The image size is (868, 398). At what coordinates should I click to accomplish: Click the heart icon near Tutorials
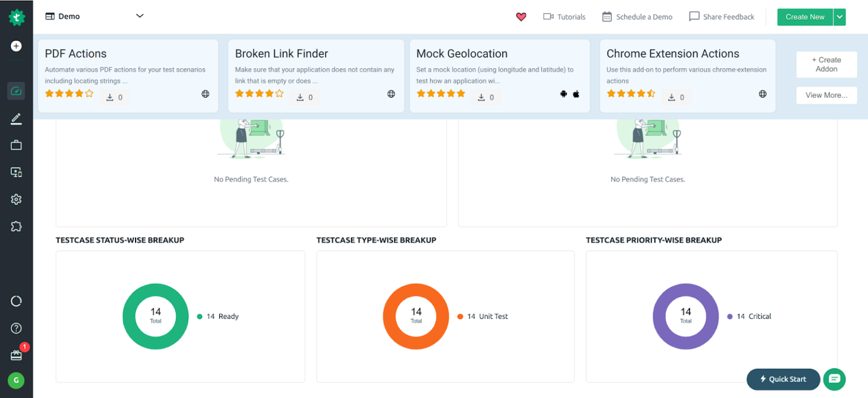pyautogui.click(x=520, y=17)
